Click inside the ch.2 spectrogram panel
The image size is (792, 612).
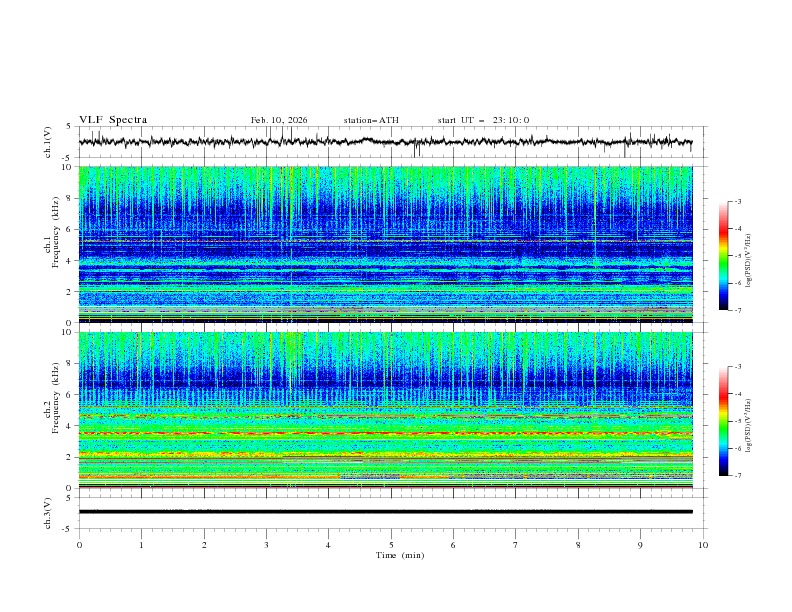coord(385,410)
